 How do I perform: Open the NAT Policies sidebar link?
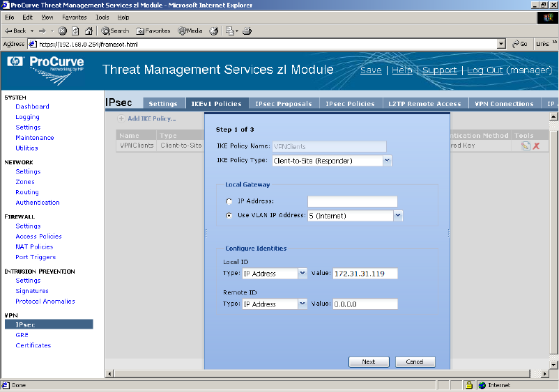34,246
